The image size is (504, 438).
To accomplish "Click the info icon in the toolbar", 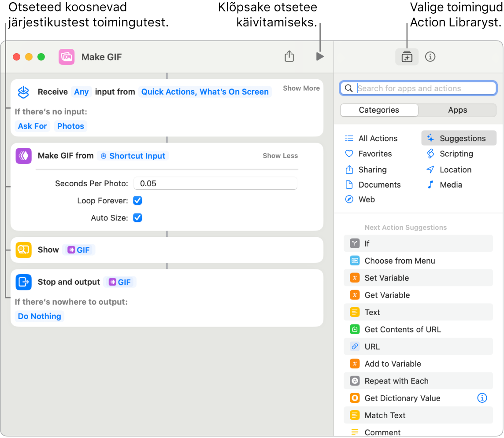I will point(430,57).
